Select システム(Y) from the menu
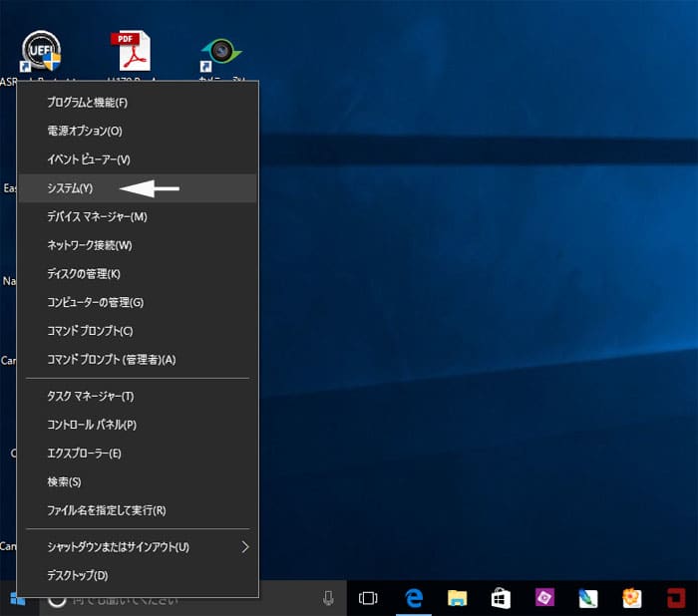This screenshot has width=698, height=616. pyautogui.click(x=70, y=188)
